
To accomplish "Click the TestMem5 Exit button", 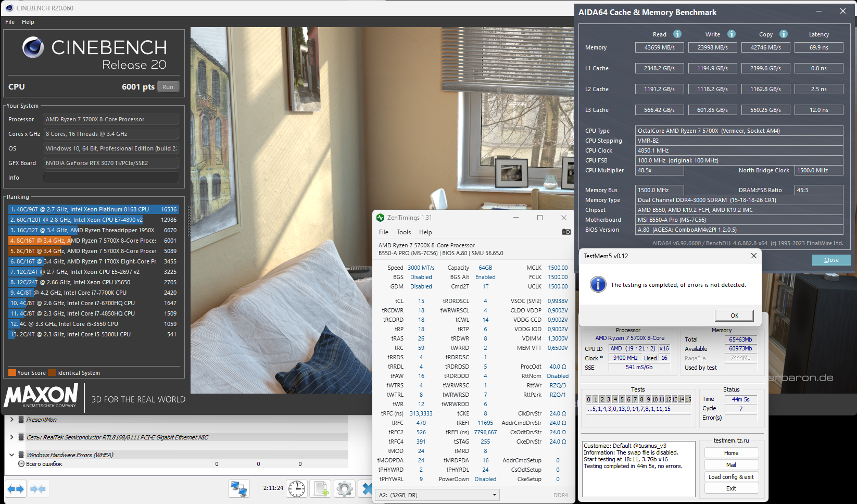I will [731, 488].
